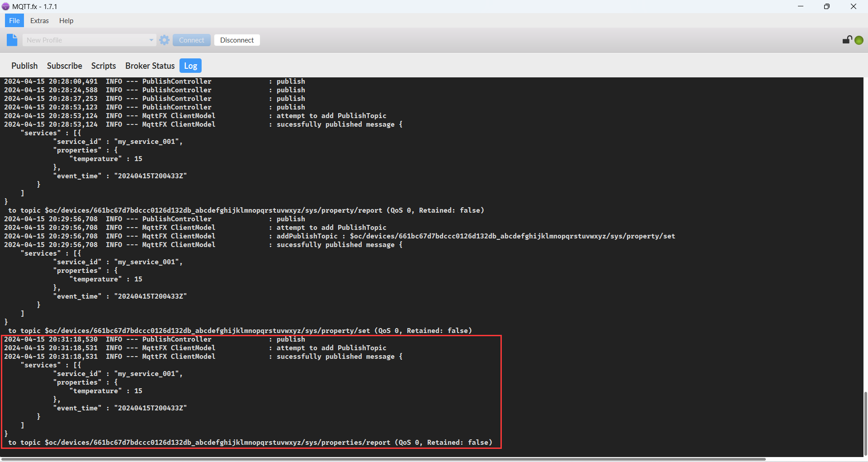The width and height of the screenshot is (868, 462).
Task: Switch to the Subscribe tab
Action: (x=65, y=66)
